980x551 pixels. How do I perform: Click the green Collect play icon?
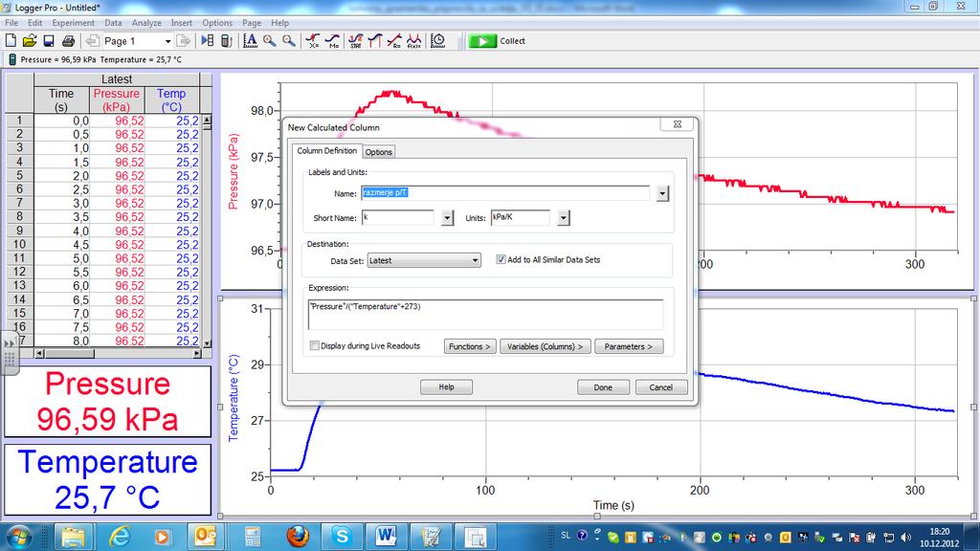482,40
